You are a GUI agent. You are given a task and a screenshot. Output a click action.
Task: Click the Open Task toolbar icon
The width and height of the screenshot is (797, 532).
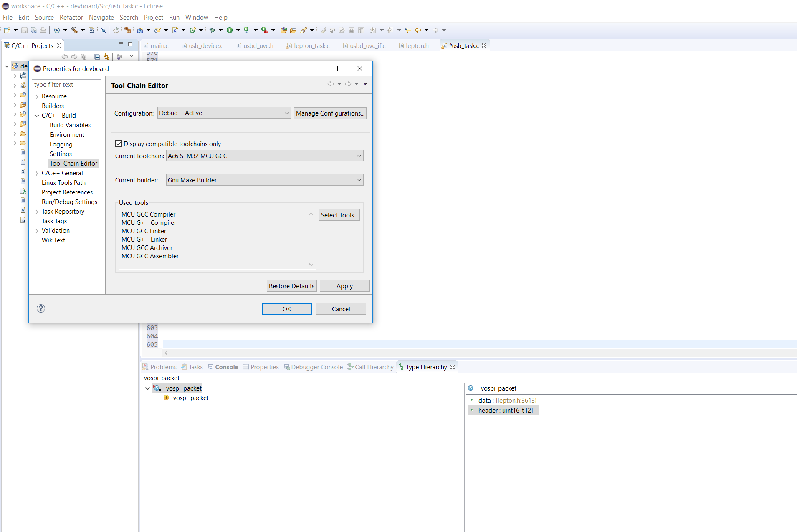click(293, 30)
